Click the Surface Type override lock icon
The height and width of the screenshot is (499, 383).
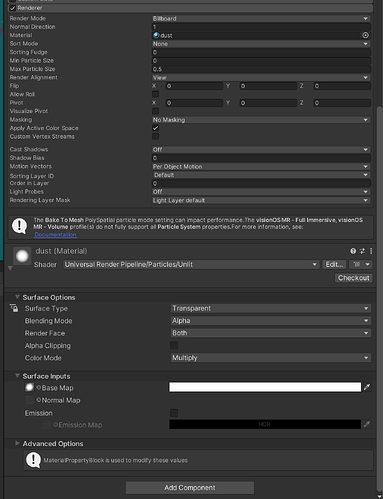pos(14,308)
